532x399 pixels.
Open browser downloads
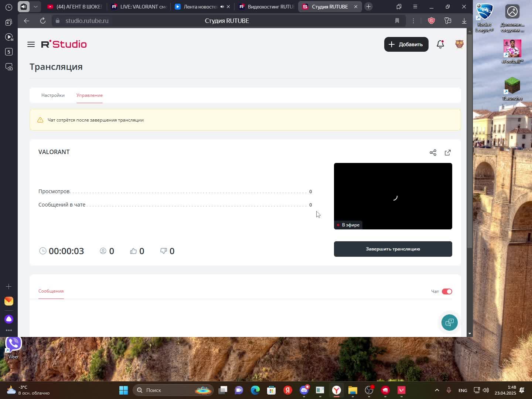464,21
